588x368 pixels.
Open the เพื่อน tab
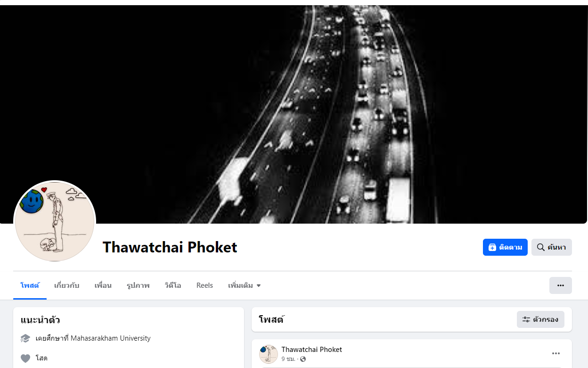[103, 285]
